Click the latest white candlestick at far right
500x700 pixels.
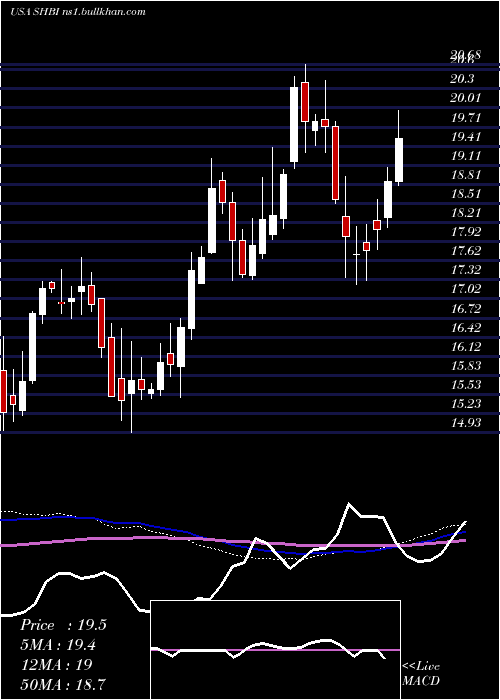[x=399, y=160]
